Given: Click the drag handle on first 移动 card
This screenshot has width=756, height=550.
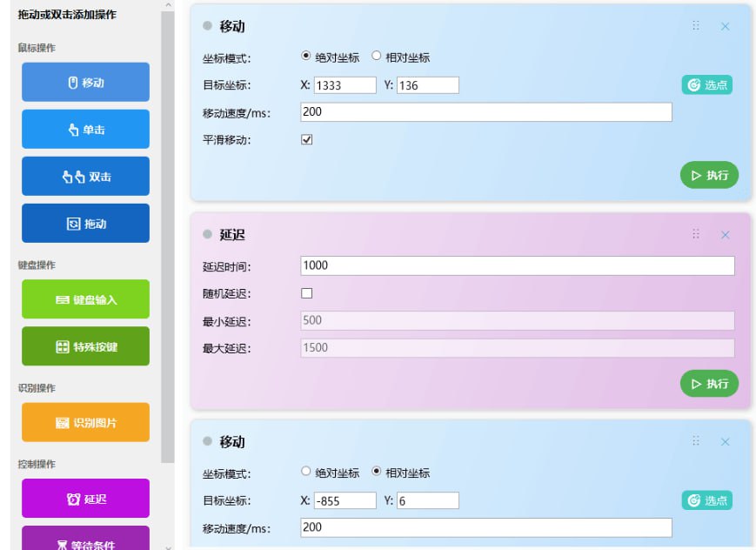Looking at the screenshot, I should (695, 26).
